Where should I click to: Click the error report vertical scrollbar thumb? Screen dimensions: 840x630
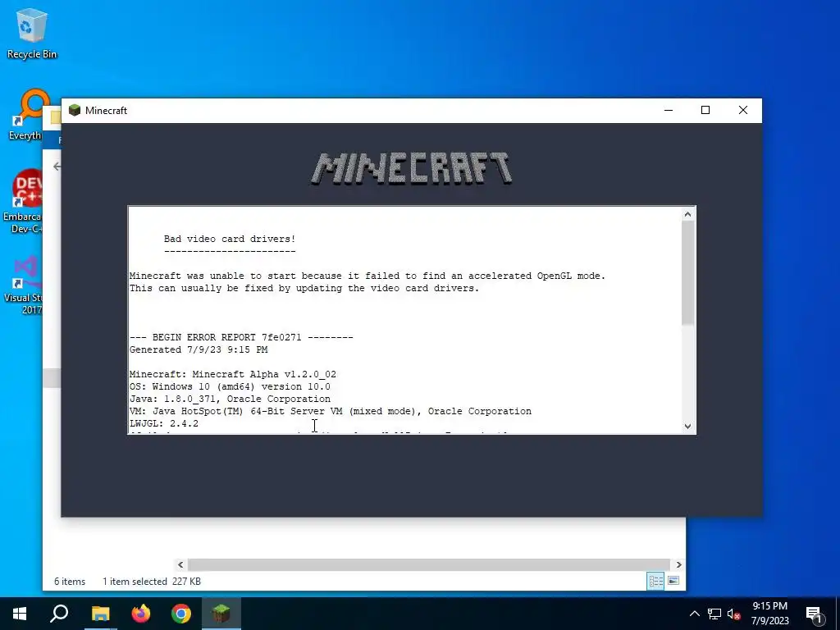coord(688,273)
